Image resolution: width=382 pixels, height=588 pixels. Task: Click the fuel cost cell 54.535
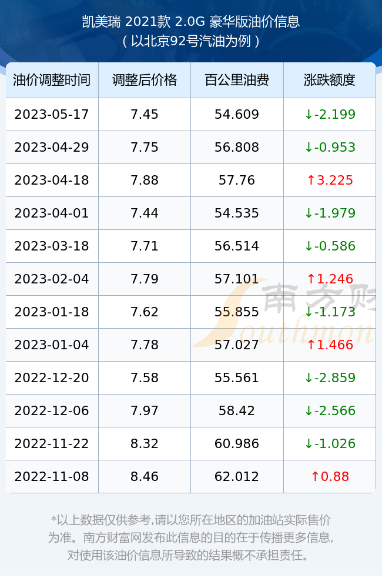[x=237, y=213]
